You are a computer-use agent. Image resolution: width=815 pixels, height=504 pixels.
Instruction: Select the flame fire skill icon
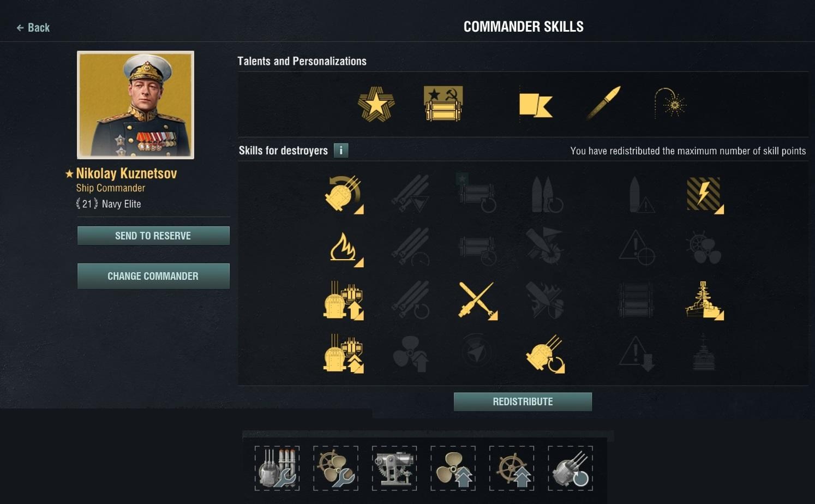click(x=345, y=249)
